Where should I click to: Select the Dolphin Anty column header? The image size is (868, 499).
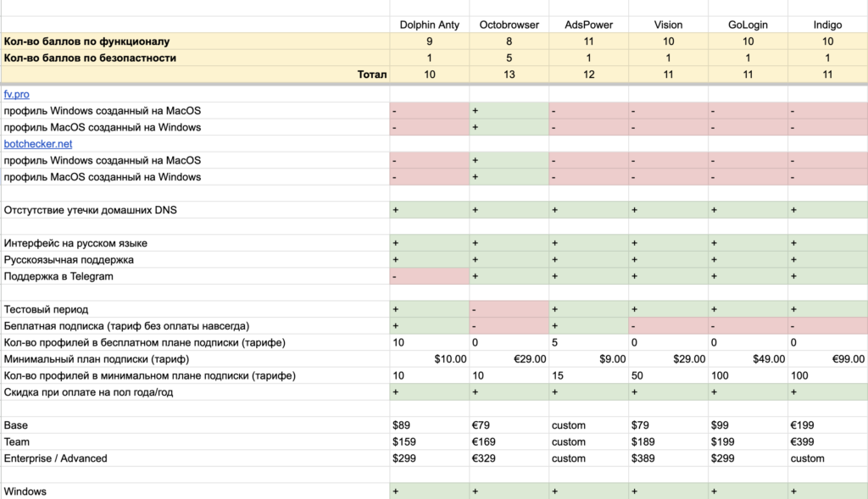(430, 25)
